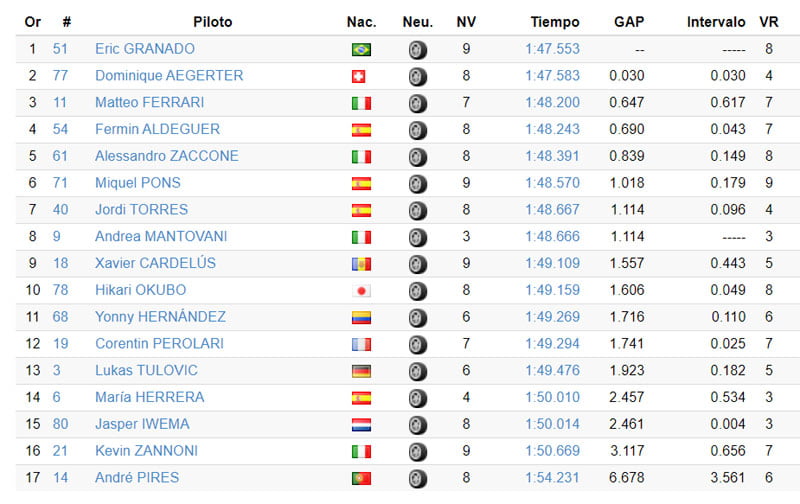
Task: Select María HERRERA rider name
Action: (x=150, y=397)
